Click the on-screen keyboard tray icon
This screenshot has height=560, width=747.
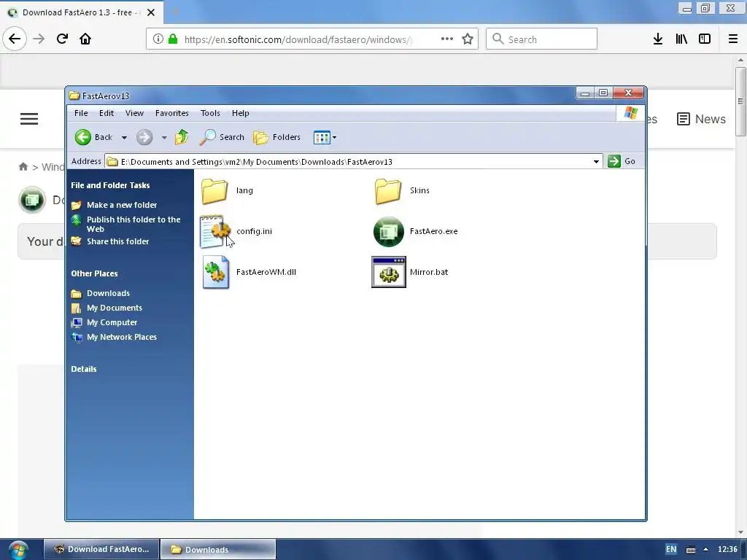(691, 550)
